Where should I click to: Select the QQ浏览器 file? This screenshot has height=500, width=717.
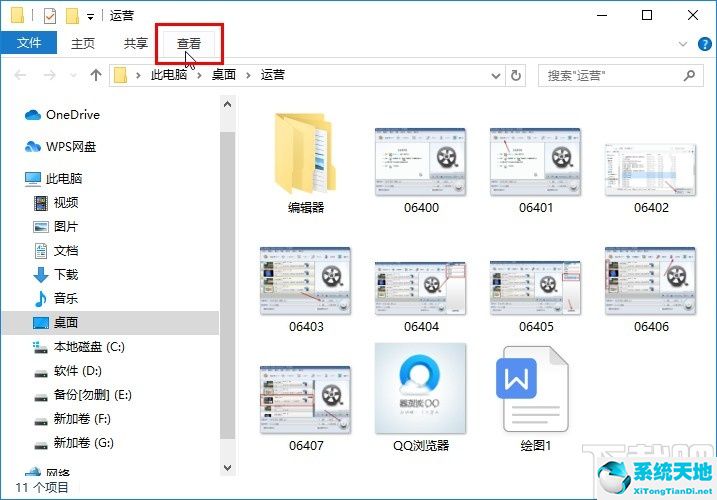point(421,397)
